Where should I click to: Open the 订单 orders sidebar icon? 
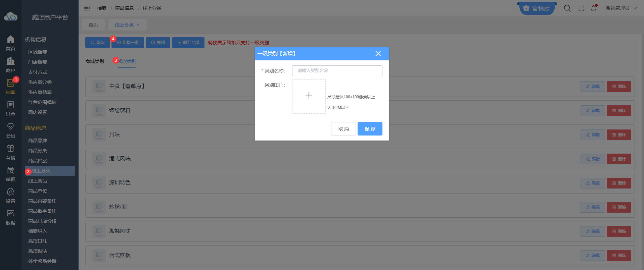[x=10, y=108]
